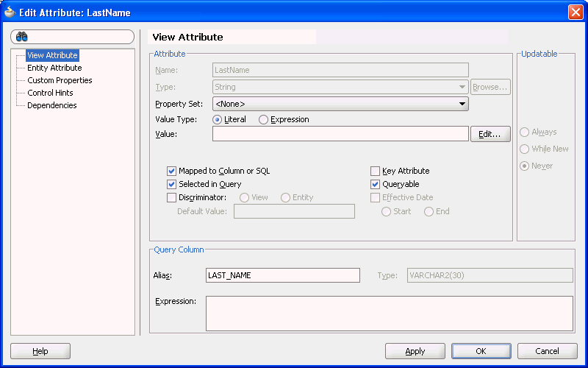Enable the Discriminator checkbox
Image resolution: width=588 pixels, height=368 pixels.
click(x=171, y=197)
